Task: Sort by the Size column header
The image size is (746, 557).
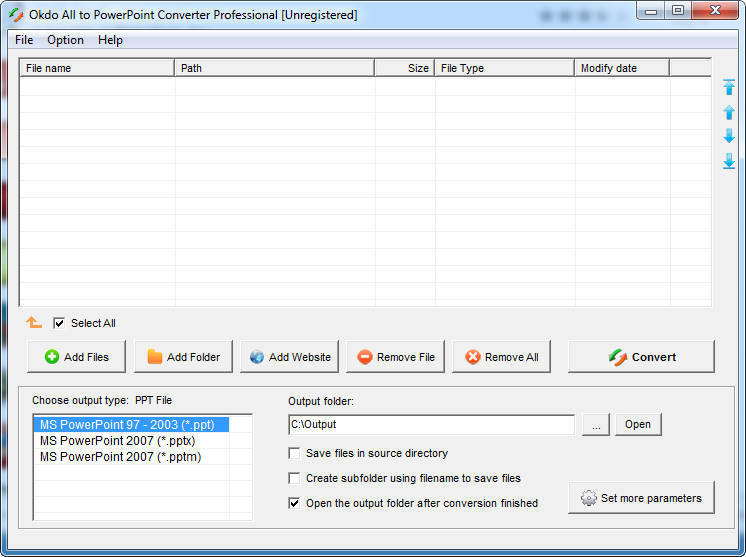Action: pos(405,68)
